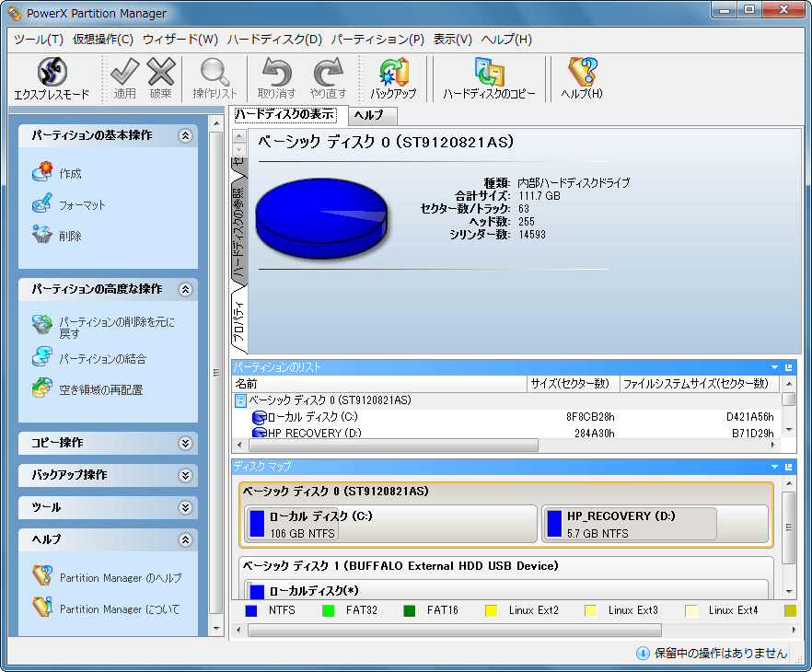Expand the コピー操作 section

185,443
